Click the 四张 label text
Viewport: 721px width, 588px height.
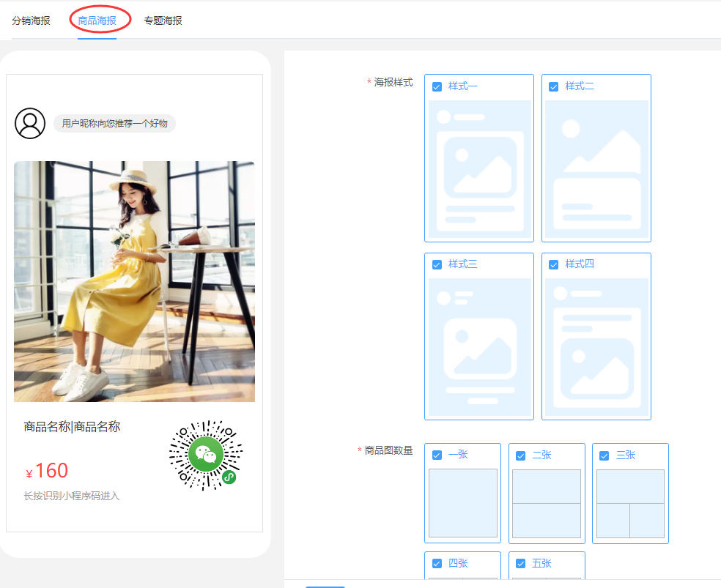click(x=458, y=563)
